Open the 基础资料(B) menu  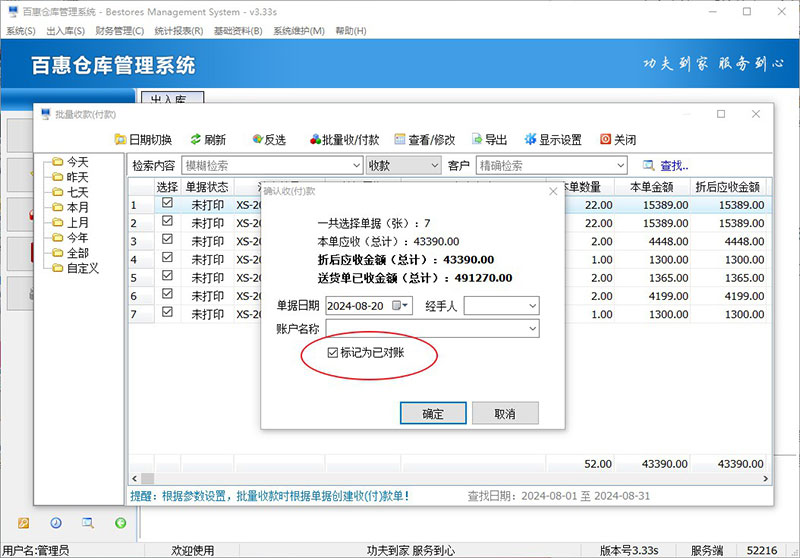pyautogui.click(x=238, y=31)
